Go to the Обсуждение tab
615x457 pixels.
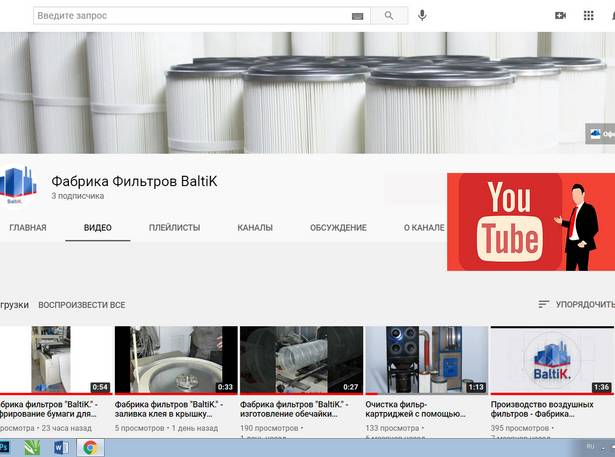click(x=338, y=228)
